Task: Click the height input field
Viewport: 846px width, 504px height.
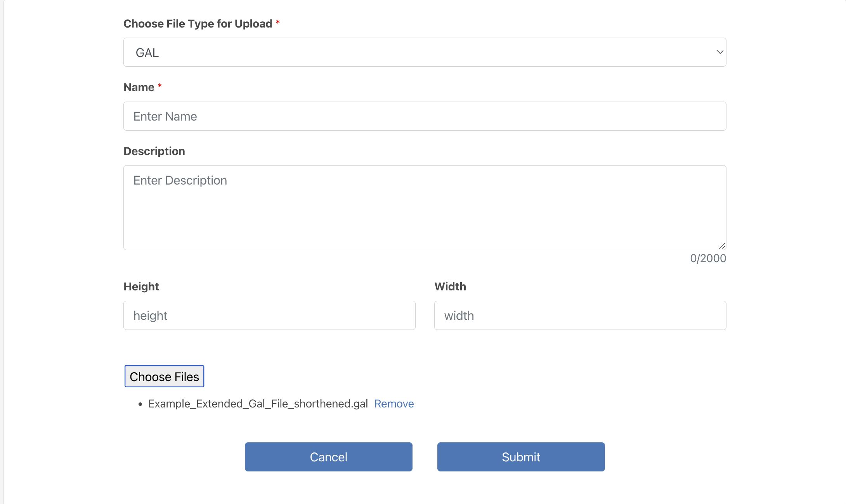Action: click(269, 316)
